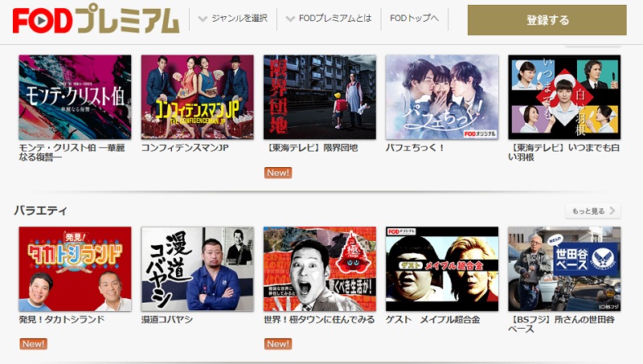Viewport: 643px width, 364px height.
Task: Expand the FODプレミアムとは dropdown
Action: [x=329, y=18]
